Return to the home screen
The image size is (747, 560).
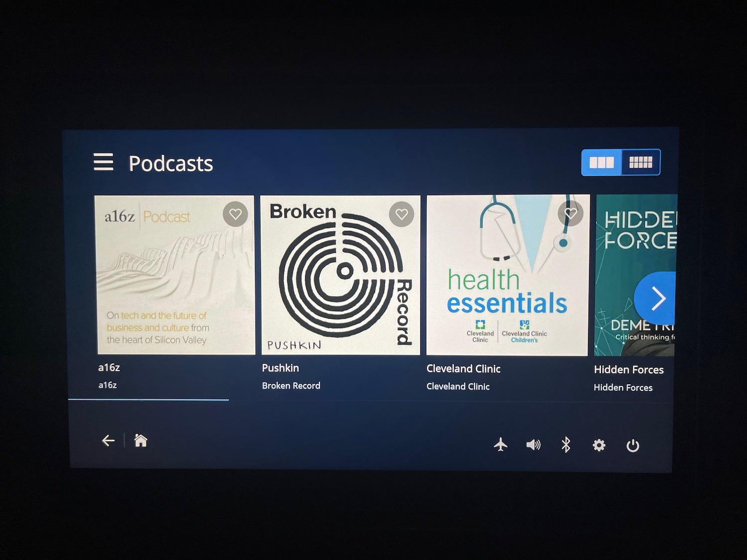click(141, 441)
